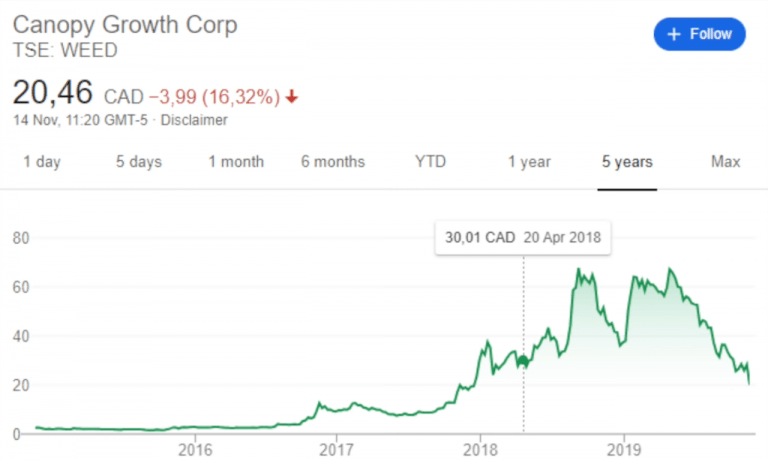
Task: Select the 5 days range tab
Action: [x=140, y=162]
